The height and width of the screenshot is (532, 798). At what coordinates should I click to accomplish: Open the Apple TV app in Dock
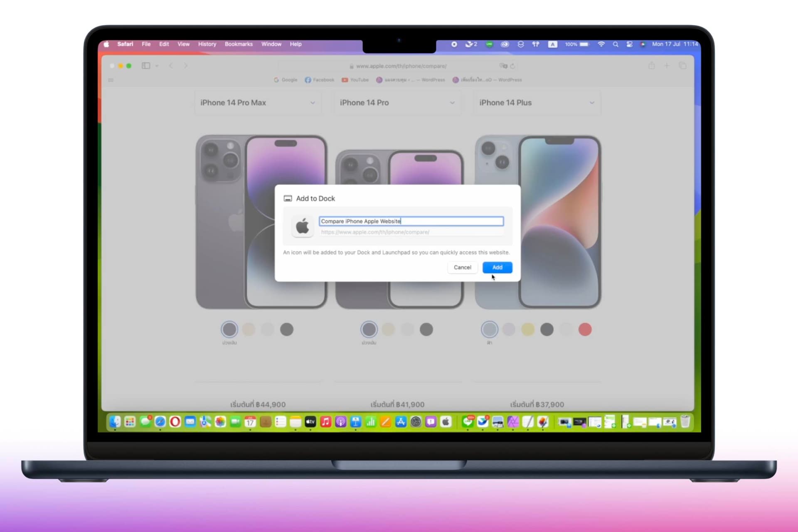pos(310,422)
